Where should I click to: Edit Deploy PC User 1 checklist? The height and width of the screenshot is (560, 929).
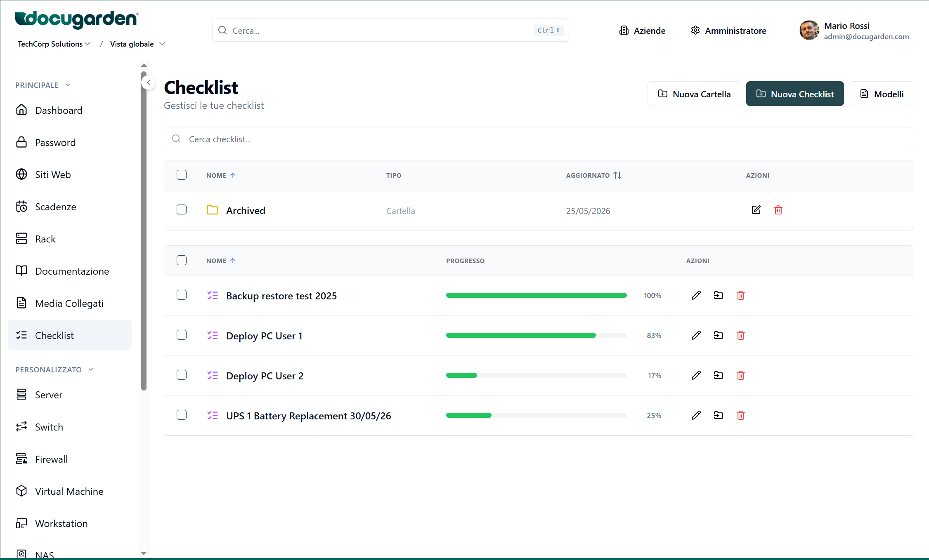[696, 335]
